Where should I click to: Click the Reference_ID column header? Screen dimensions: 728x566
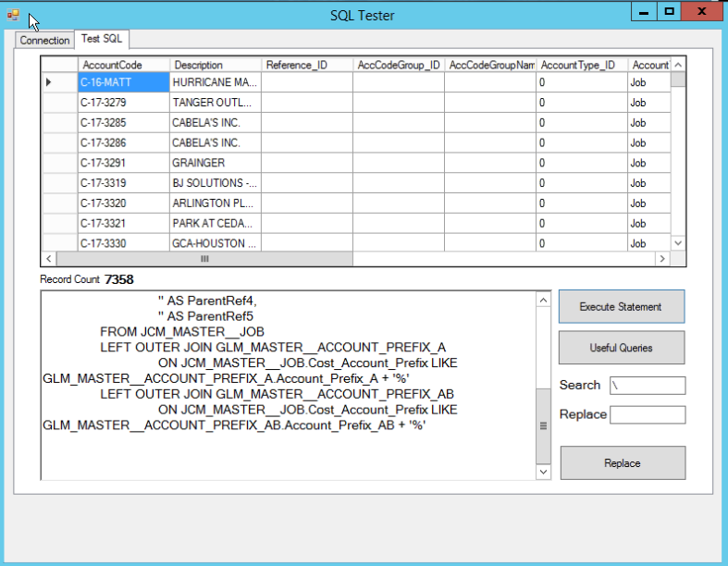click(x=307, y=65)
